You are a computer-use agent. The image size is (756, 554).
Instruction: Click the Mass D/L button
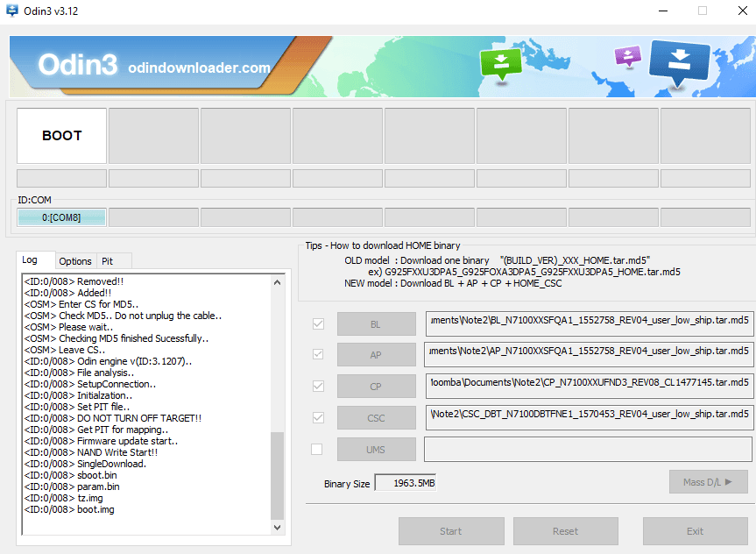pos(709,481)
